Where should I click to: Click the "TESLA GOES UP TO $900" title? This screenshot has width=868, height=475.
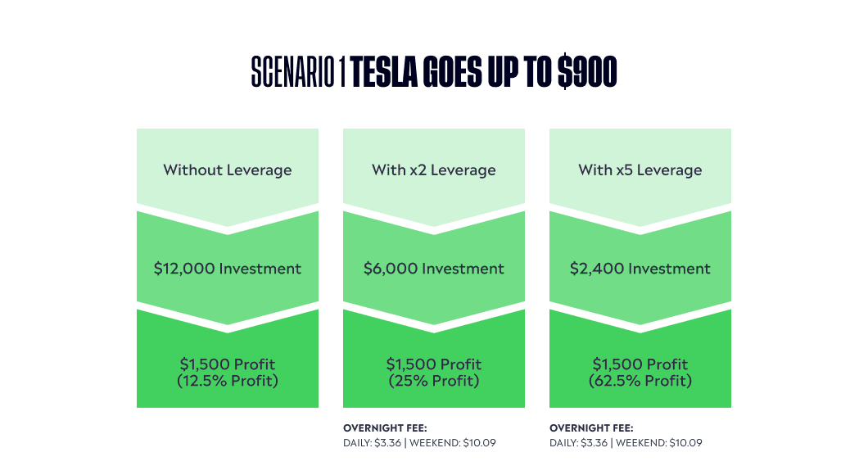484,73
